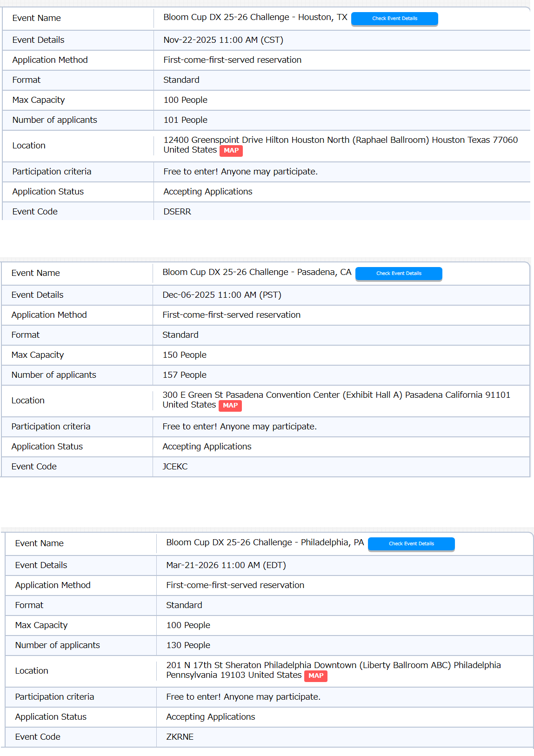Click Accepting Applications in the Philadelphia table
The width and height of the screenshot is (534, 756).
pyautogui.click(x=211, y=717)
